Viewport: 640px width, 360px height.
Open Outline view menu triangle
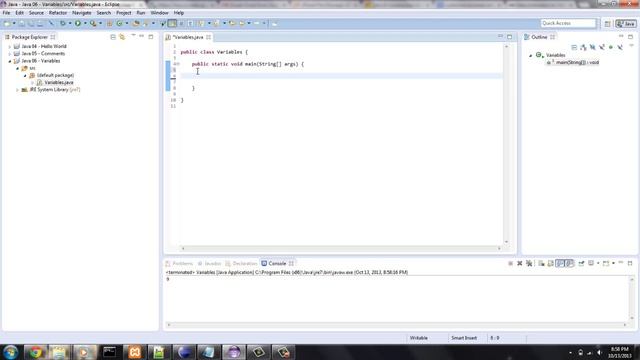[x=631, y=46]
